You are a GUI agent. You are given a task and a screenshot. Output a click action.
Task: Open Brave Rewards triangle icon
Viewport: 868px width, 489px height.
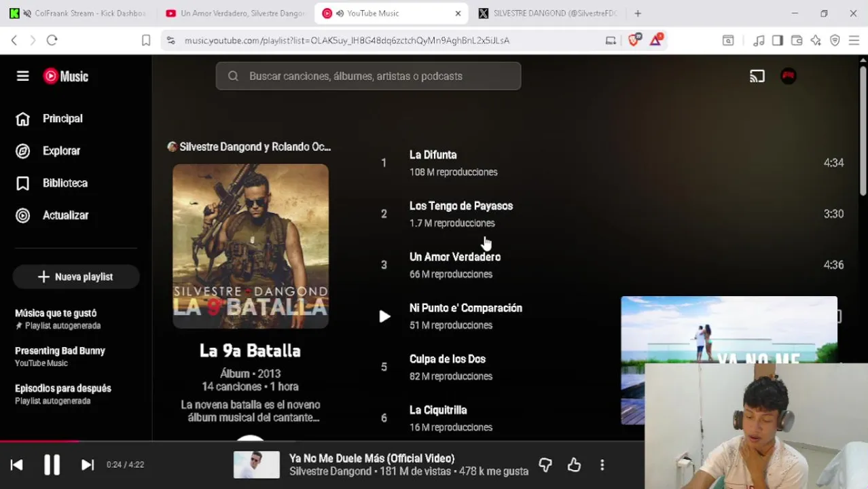[x=656, y=40]
